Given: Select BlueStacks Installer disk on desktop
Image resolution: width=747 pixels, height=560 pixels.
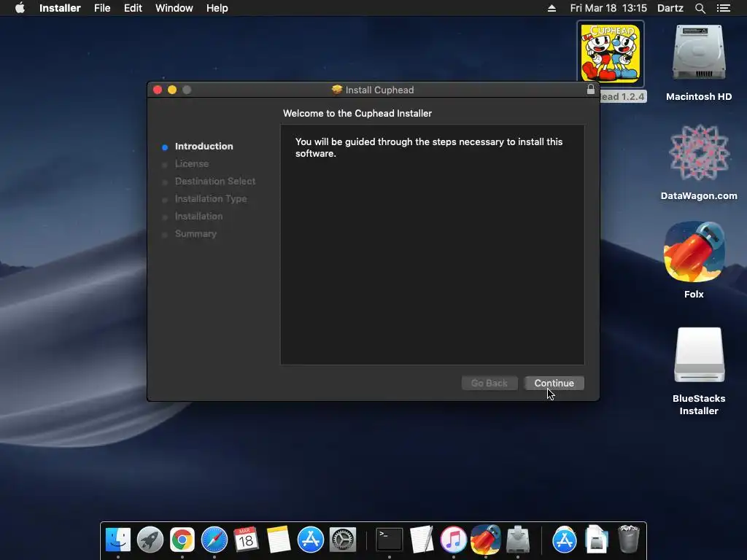Looking at the screenshot, I should [699, 355].
